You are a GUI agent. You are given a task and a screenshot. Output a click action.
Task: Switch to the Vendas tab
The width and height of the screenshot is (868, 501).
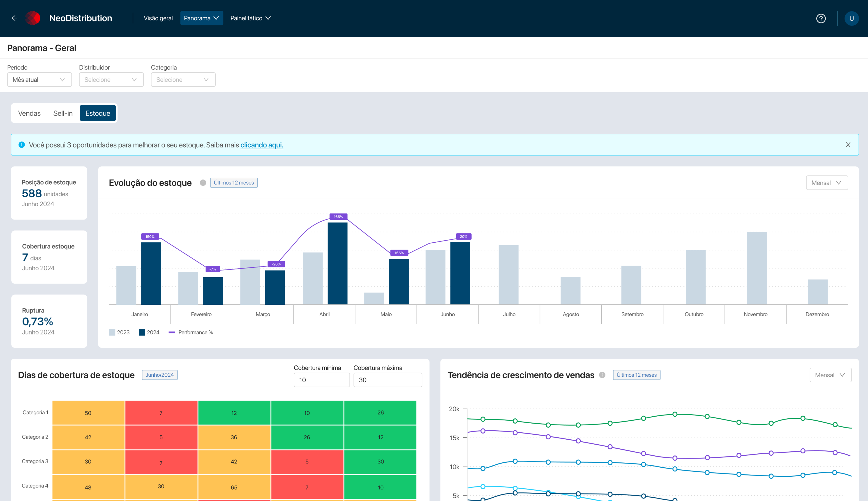tap(29, 114)
